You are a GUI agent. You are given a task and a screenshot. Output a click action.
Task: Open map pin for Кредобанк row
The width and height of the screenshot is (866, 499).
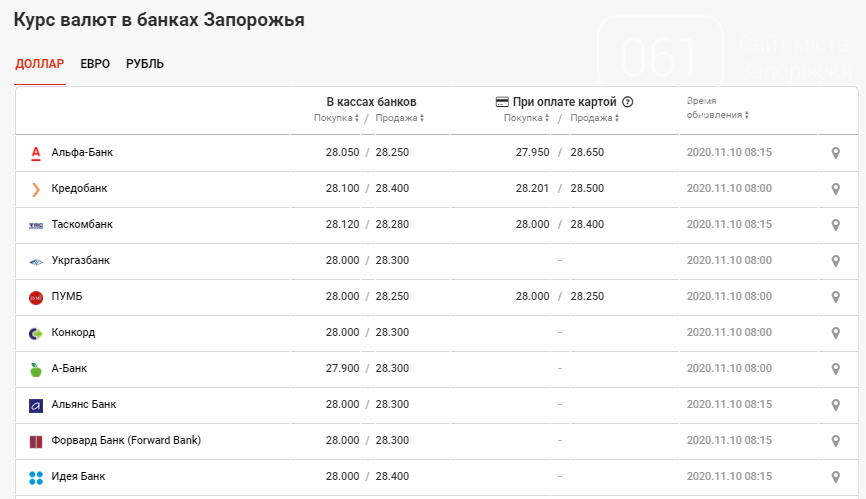(836, 189)
